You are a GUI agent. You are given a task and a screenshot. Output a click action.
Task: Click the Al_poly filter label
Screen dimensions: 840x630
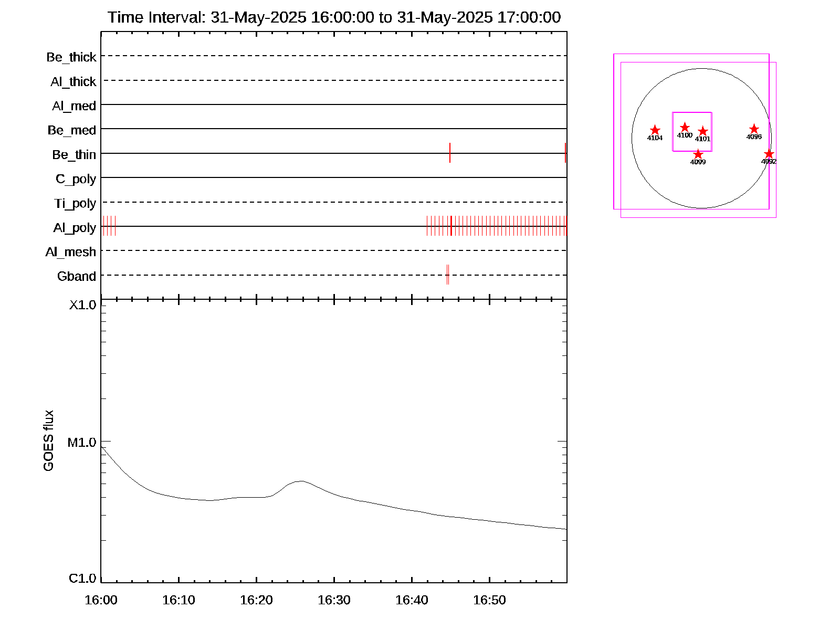pyautogui.click(x=75, y=228)
